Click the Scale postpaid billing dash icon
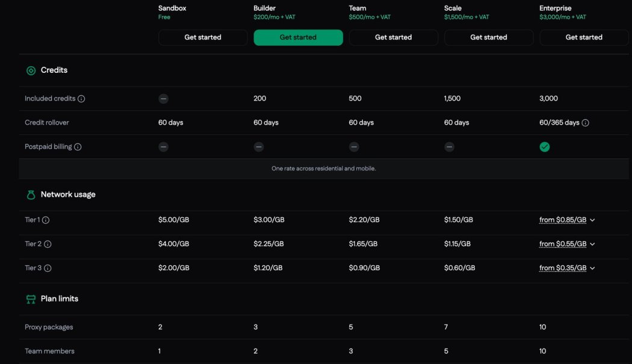632x364 pixels. pyautogui.click(x=450, y=147)
